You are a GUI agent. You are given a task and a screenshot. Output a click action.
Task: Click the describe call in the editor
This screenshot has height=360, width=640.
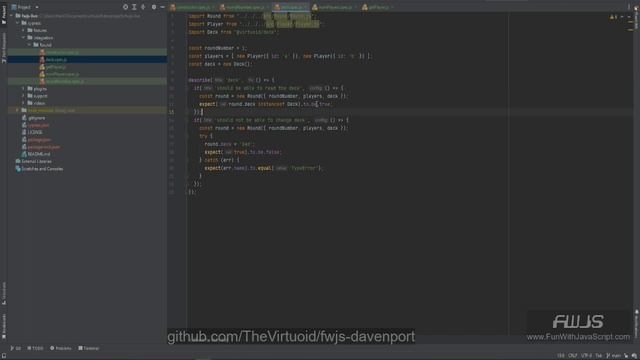pos(199,80)
